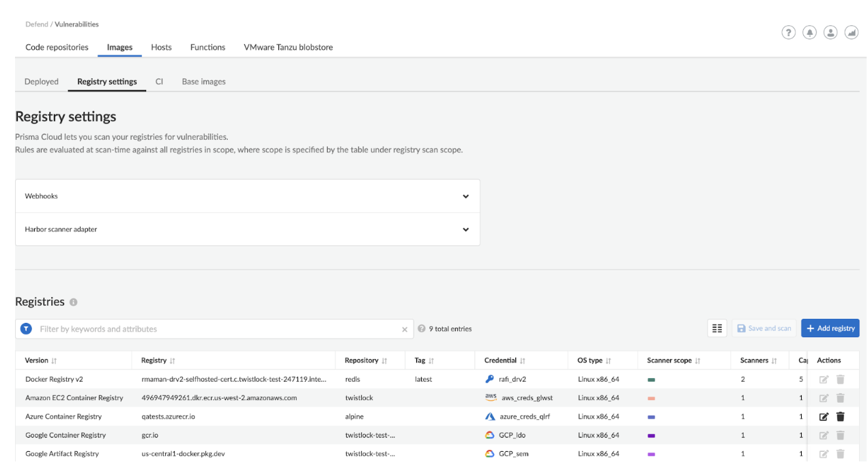Click the Docker Registry v2 scope color marker
Screen dimensions: 868x471
pyautogui.click(x=651, y=380)
